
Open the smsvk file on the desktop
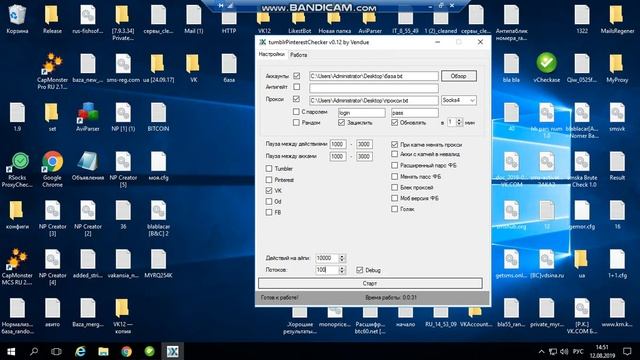(617, 116)
